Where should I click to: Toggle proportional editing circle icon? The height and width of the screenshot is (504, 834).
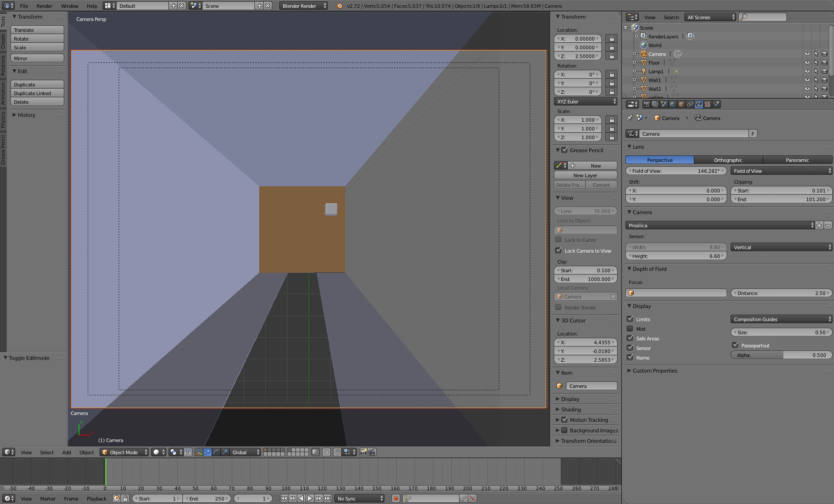[326, 452]
